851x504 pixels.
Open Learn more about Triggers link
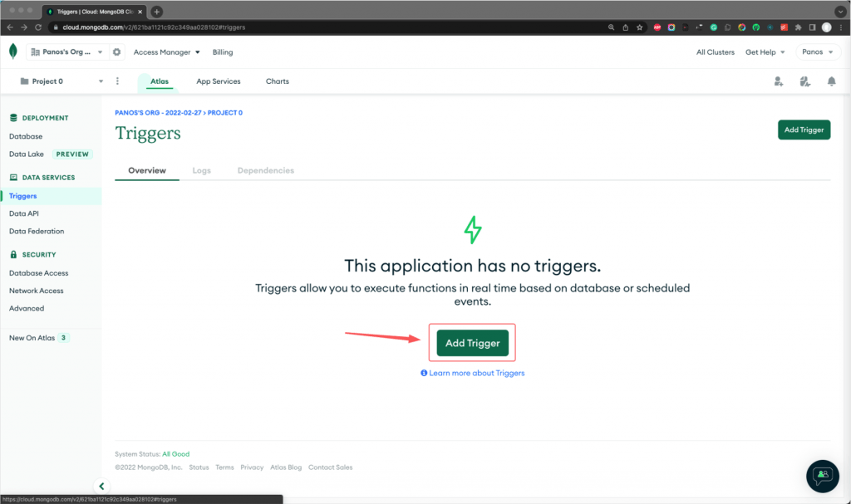(473, 374)
